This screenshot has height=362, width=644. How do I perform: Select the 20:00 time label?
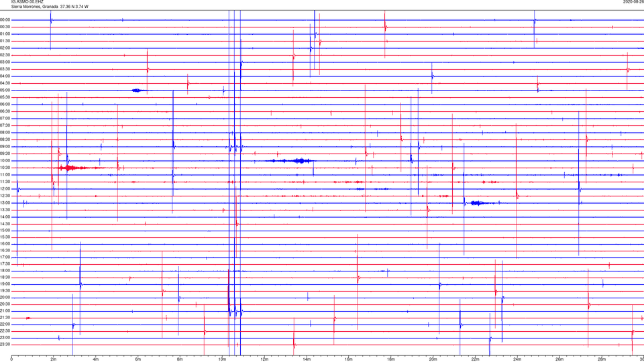[5, 298]
